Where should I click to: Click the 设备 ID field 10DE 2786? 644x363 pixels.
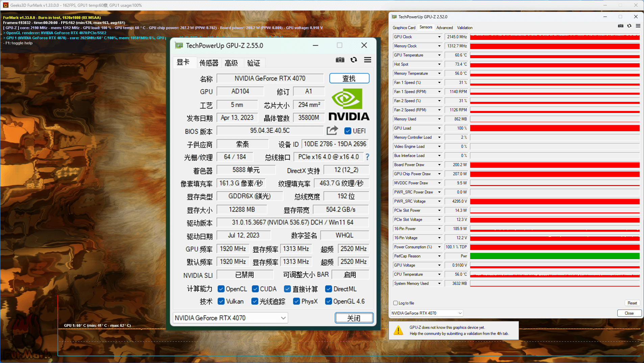point(335,144)
